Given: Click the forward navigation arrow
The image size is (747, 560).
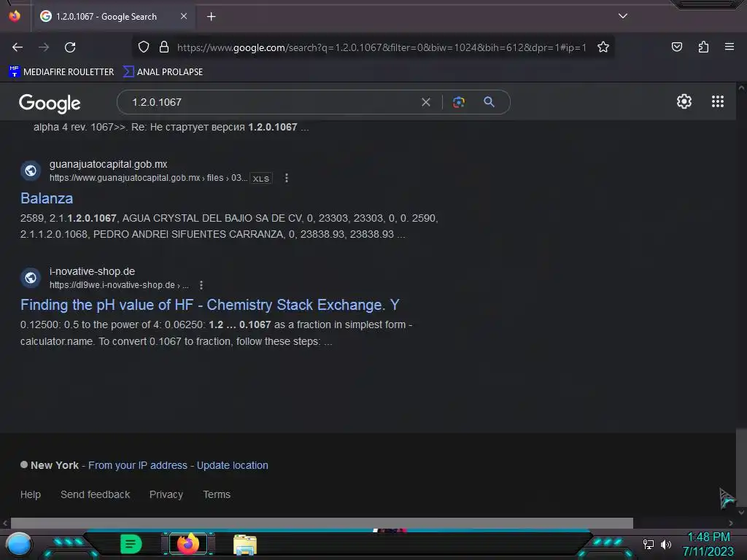Looking at the screenshot, I should coord(44,47).
